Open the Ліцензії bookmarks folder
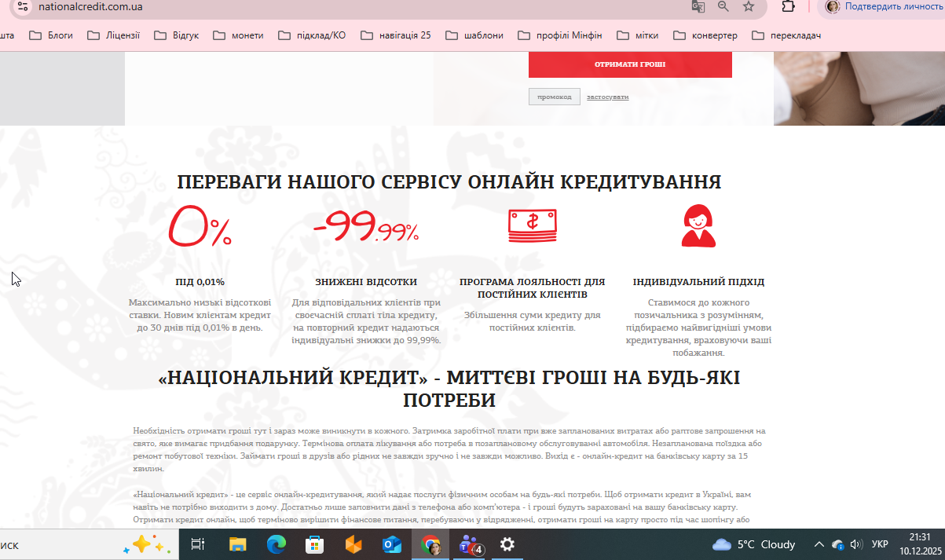The height and width of the screenshot is (560, 945). coord(113,35)
